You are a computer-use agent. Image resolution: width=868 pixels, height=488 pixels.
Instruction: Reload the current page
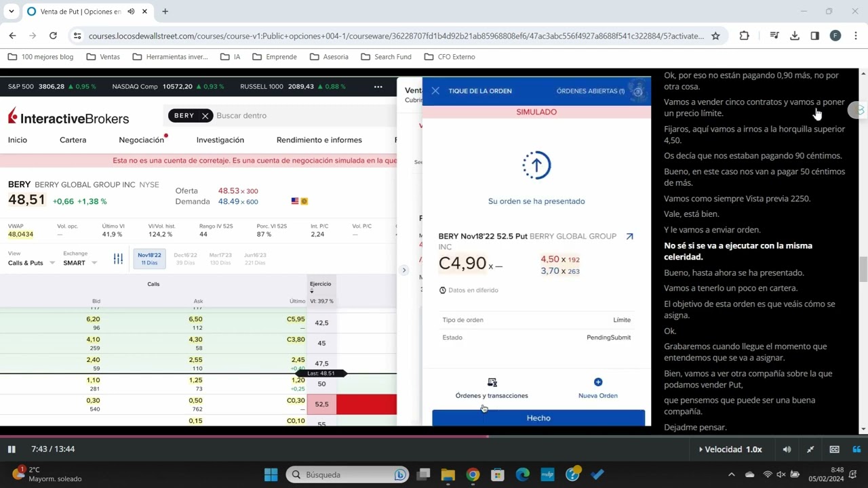point(53,36)
